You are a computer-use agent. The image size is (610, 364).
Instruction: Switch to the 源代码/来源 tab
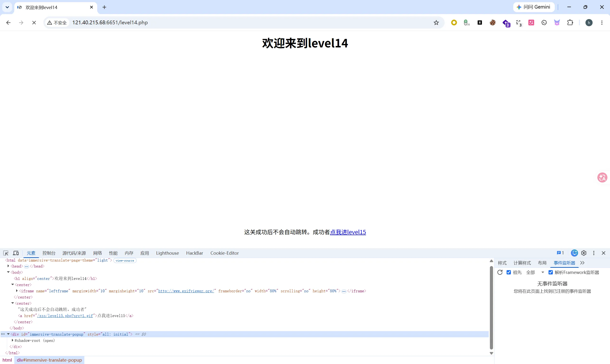[74, 253]
